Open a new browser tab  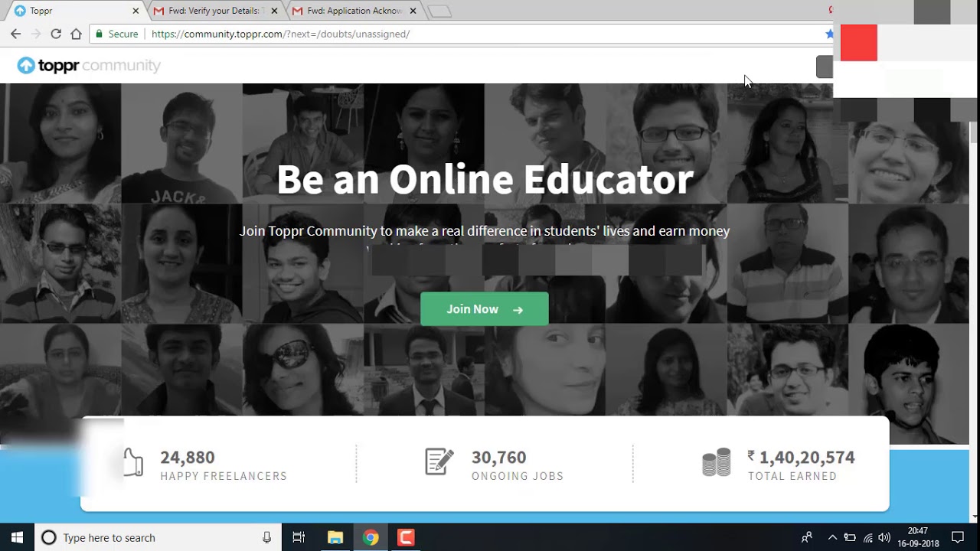pyautogui.click(x=439, y=11)
